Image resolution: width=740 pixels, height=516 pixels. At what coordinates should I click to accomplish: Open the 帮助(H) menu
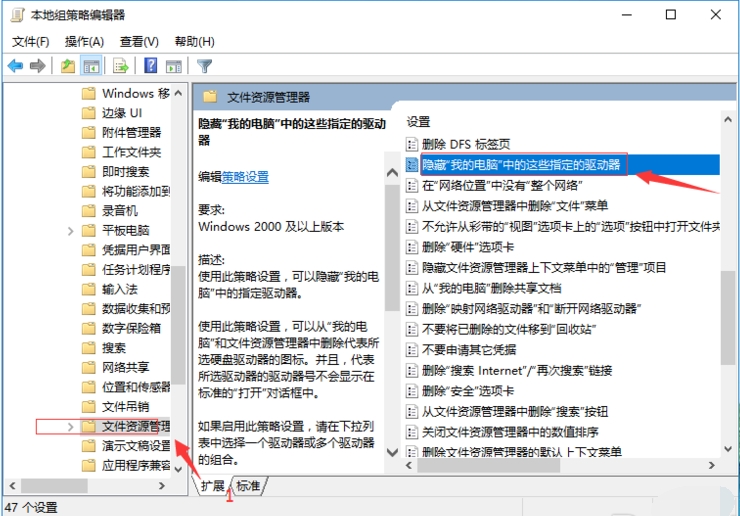coord(194,42)
